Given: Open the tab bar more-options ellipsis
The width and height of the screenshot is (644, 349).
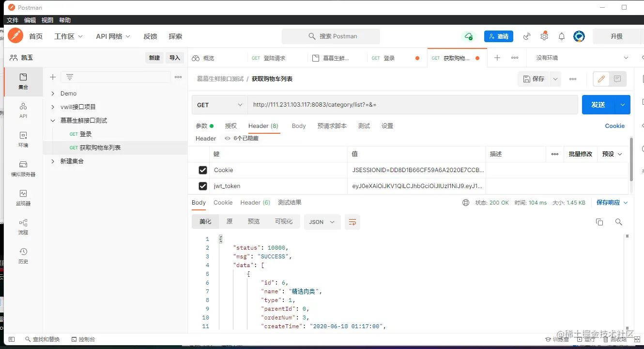Looking at the screenshot, I should coord(515,58).
